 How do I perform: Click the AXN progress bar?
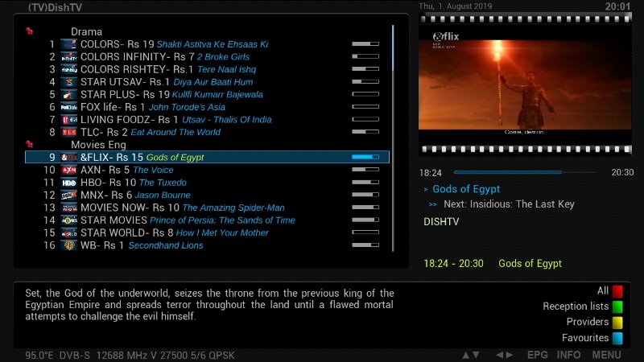point(365,170)
